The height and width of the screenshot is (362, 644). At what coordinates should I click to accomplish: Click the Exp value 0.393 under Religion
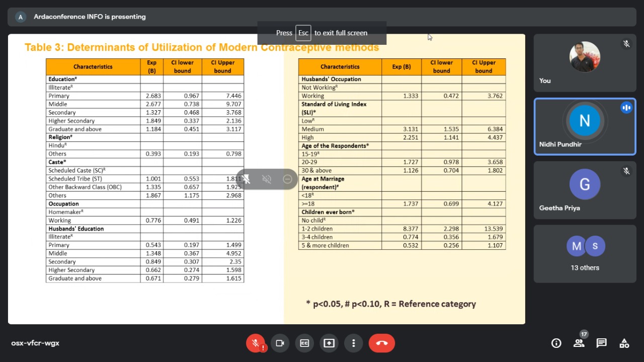coord(153,154)
